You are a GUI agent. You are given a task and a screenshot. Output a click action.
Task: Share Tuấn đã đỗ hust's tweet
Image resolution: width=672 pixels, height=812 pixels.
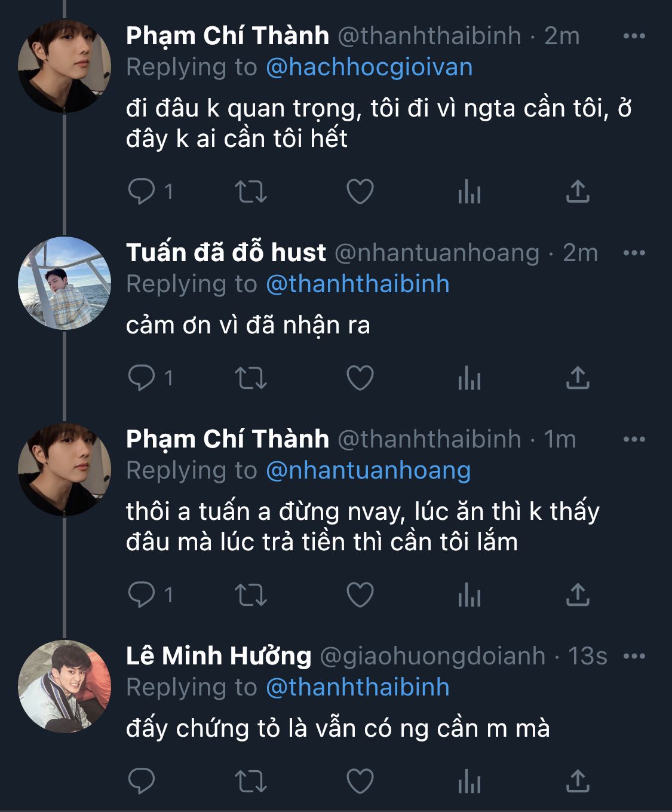coord(577,378)
